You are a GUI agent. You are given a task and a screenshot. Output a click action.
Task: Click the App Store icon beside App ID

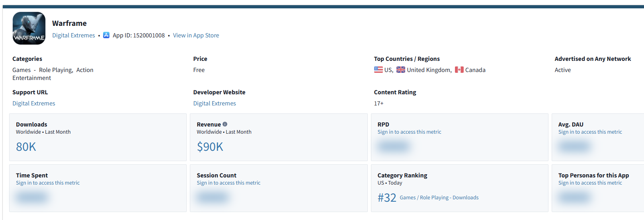coord(106,35)
